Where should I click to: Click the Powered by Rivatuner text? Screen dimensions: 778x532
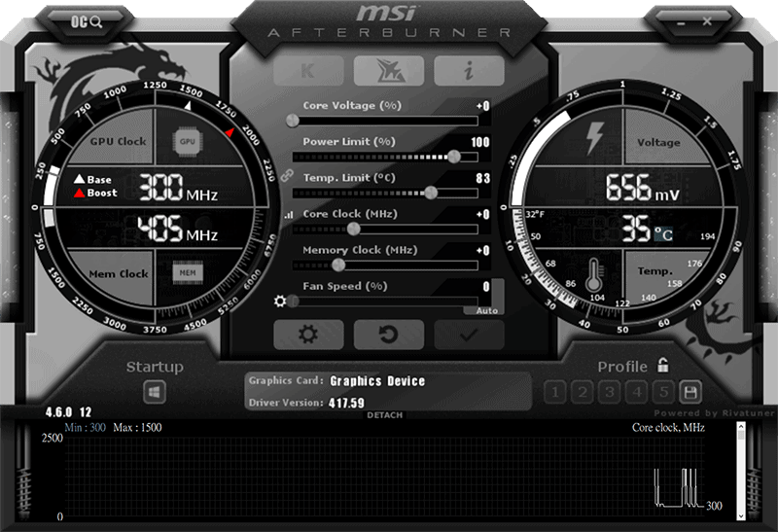[714, 413]
